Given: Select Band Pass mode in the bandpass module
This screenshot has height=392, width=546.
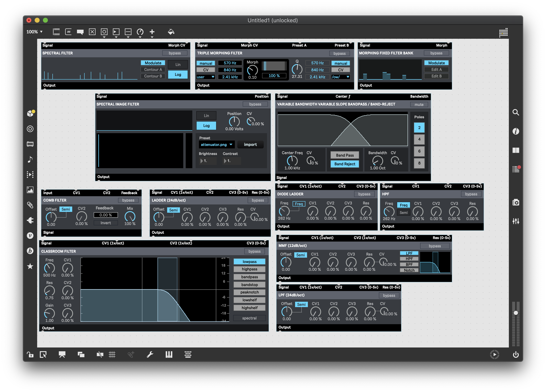Looking at the screenshot, I should click(x=345, y=155).
